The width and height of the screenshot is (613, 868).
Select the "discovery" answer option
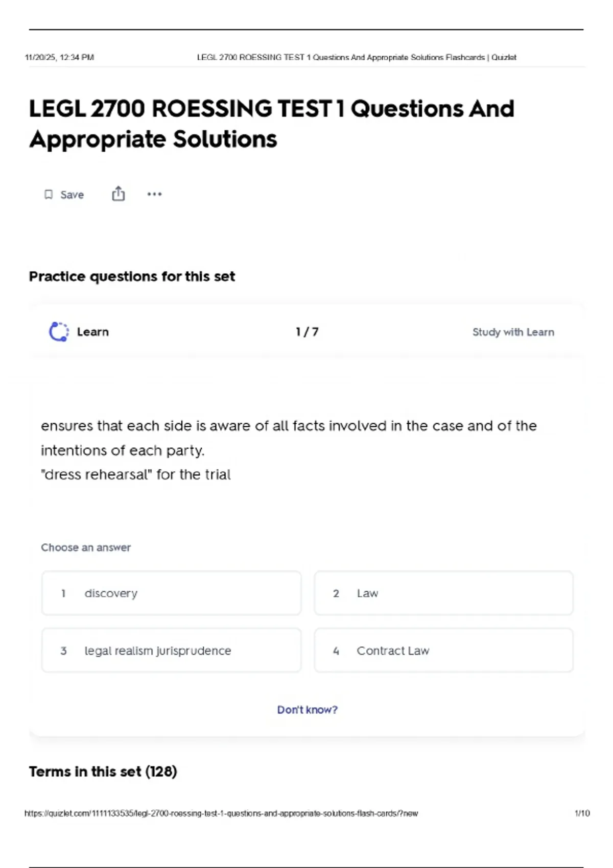coord(171,593)
